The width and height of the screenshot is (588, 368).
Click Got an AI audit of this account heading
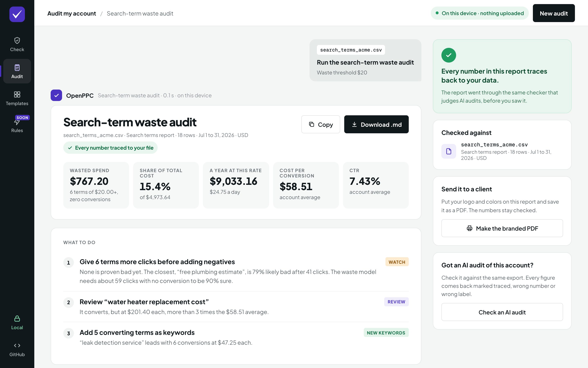(487, 265)
